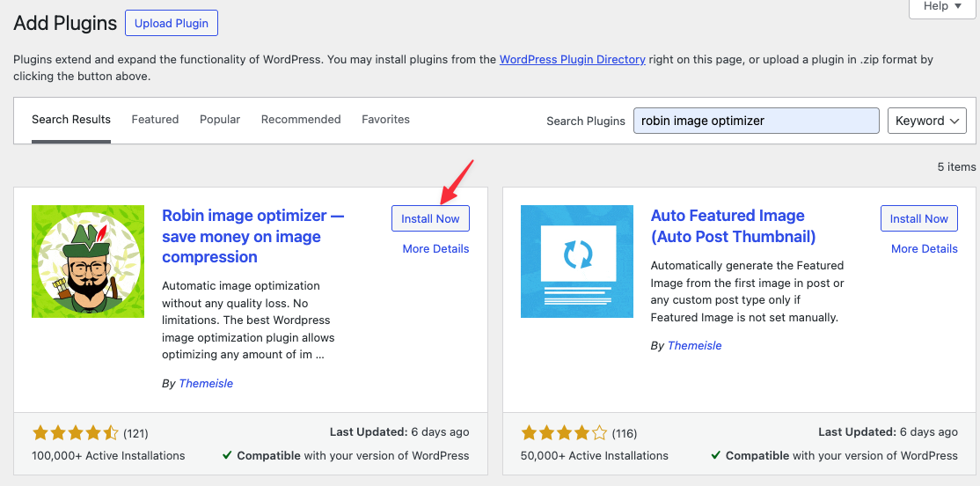980x486 pixels.
Task: Click the (116) review count
Action: tap(625, 433)
